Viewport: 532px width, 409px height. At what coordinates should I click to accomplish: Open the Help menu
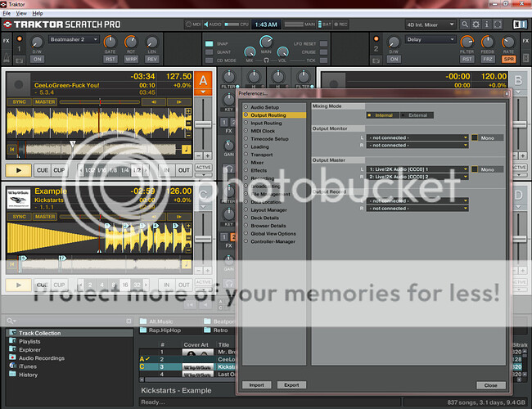[x=38, y=13]
